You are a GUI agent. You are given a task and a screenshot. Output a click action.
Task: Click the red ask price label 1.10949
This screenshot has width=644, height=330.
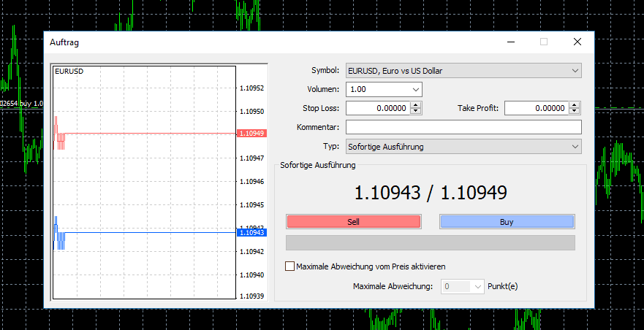tap(251, 134)
